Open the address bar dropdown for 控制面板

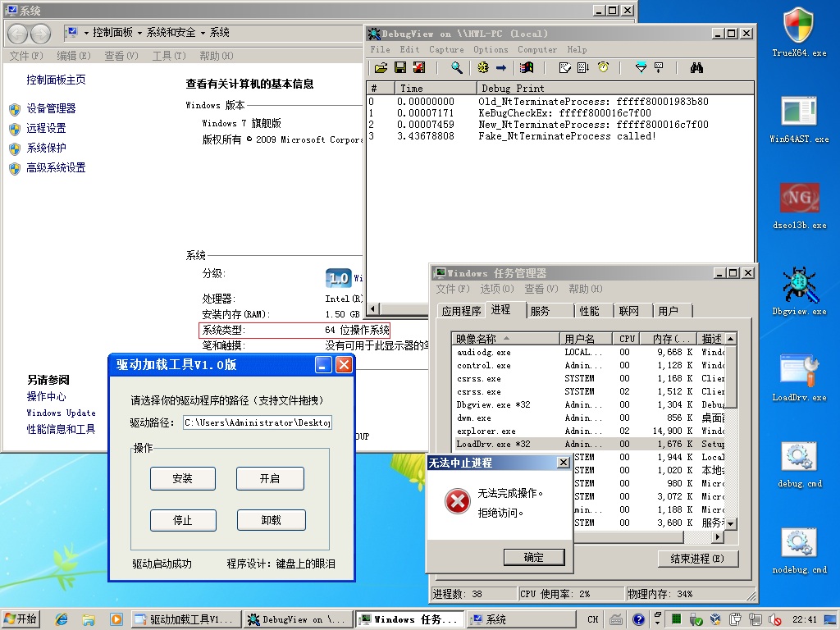pos(86,33)
